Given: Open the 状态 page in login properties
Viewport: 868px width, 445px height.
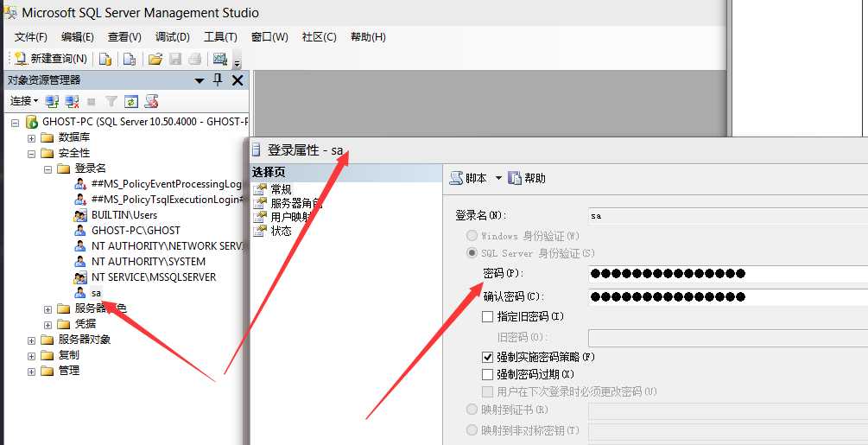Looking at the screenshot, I should (282, 231).
